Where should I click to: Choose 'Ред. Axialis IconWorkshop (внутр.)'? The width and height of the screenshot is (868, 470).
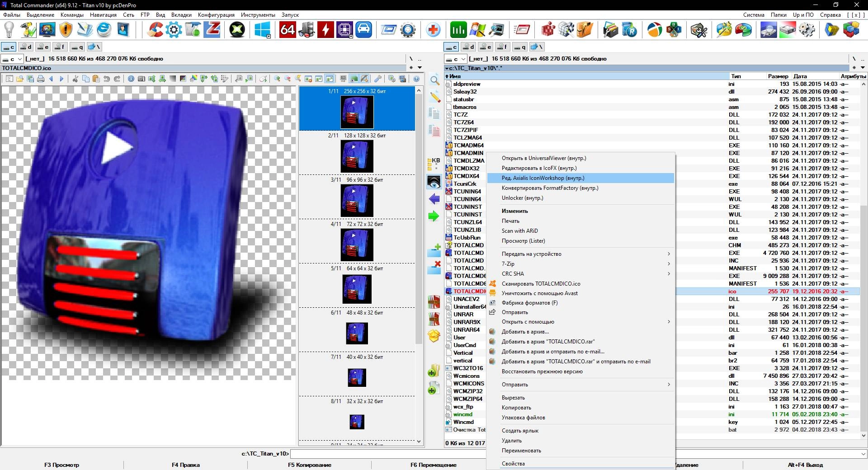coord(581,178)
